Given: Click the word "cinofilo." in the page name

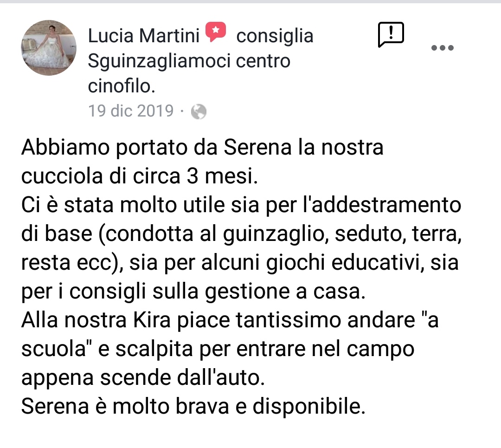Looking at the screenshot, I should (x=122, y=86).
